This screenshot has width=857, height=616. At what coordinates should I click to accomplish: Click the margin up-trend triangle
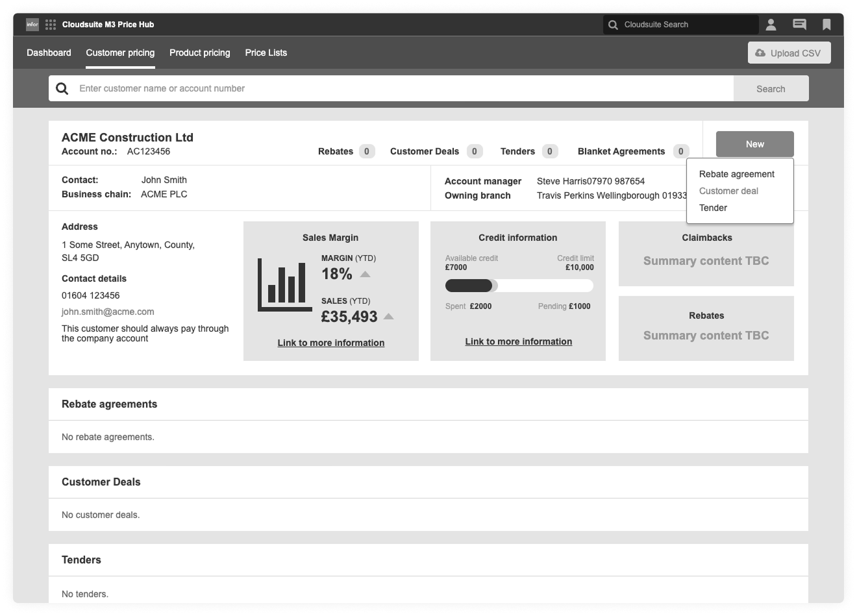[x=365, y=274]
